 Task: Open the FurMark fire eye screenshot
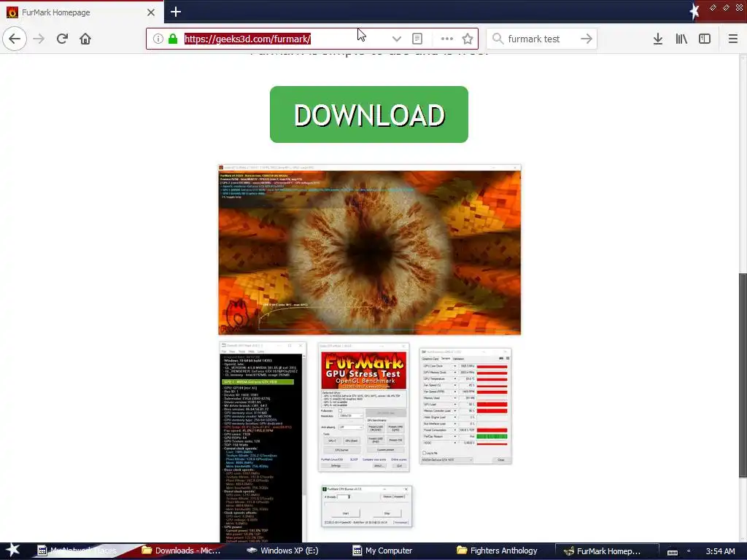coord(370,249)
